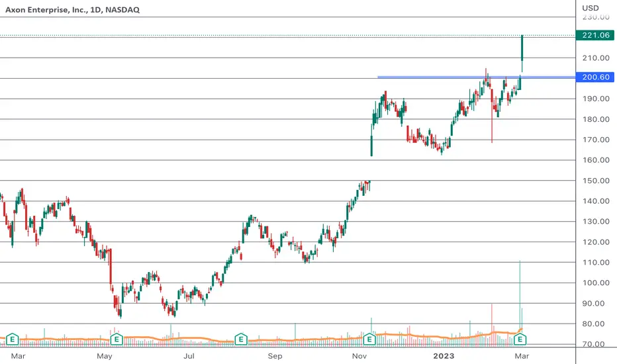
Task: Click the Jul label on time axis
Action: (x=189, y=356)
